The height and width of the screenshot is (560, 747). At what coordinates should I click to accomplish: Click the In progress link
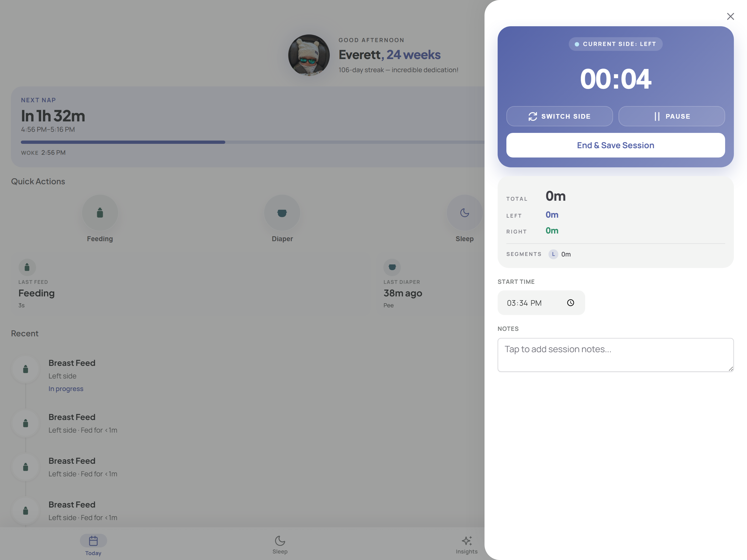point(66,389)
